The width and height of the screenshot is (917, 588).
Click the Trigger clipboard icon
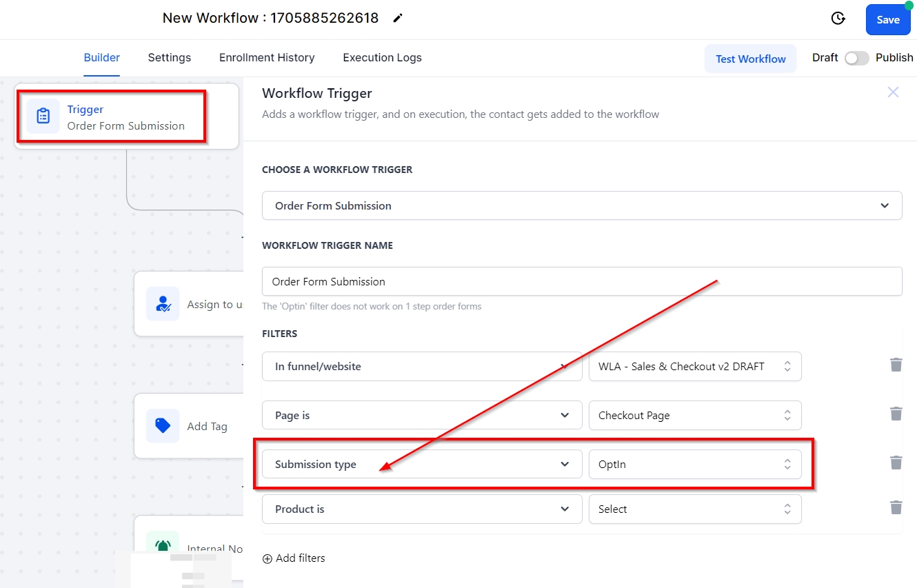(x=43, y=116)
